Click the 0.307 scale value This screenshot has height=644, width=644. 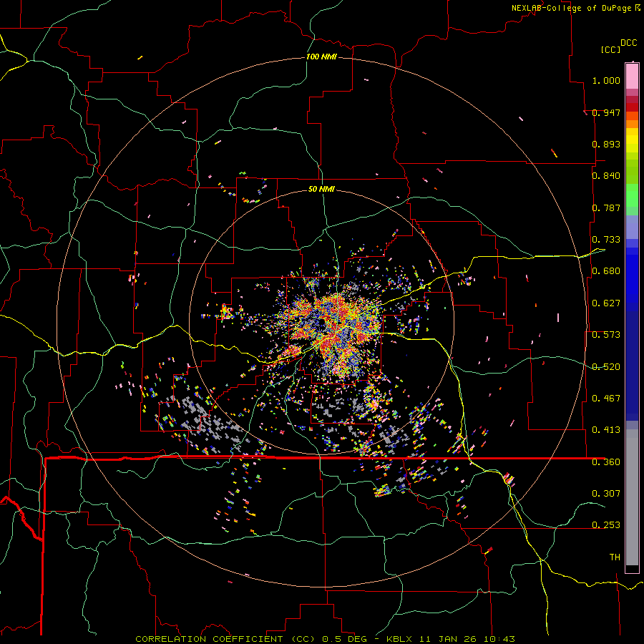click(x=606, y=493)
